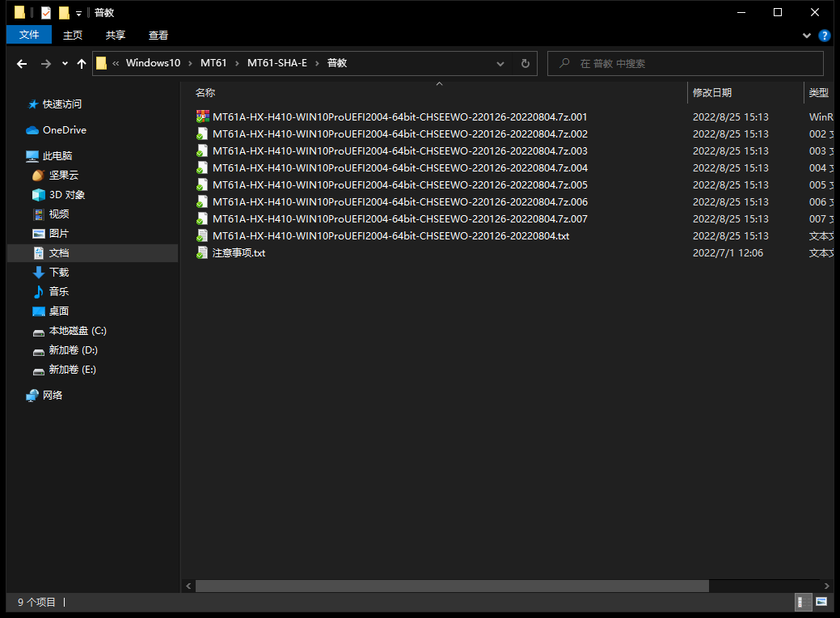The width and height of the screenshot is (840, 618).
Task: Sort files by the 类型 column header
Action: pos(818,93)
